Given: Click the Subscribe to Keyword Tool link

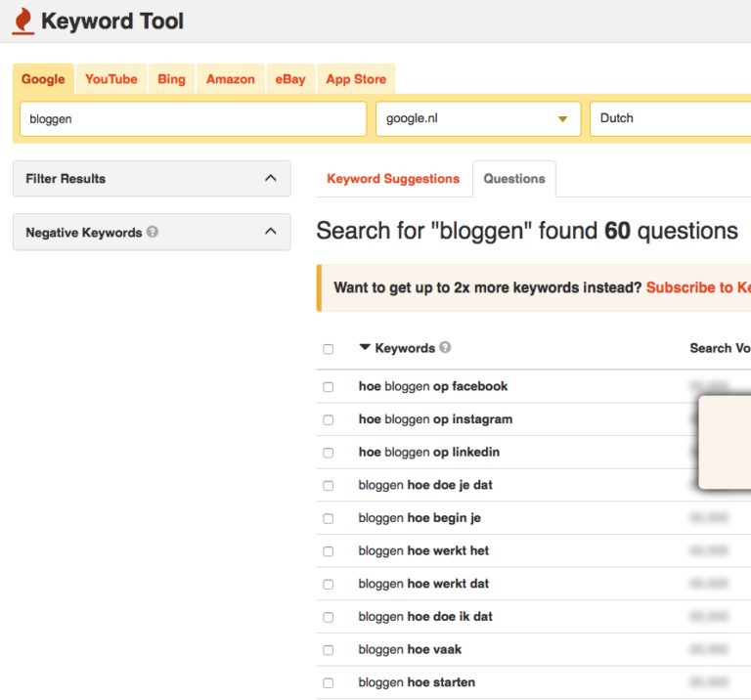Looking at the screenshot, I should (x=698, y=287).
